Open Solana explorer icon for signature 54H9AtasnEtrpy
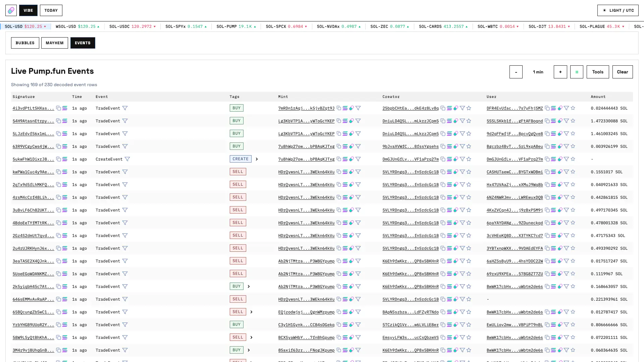Image resolution: width=644 pixels, height=362 pixels. [65, 121]
